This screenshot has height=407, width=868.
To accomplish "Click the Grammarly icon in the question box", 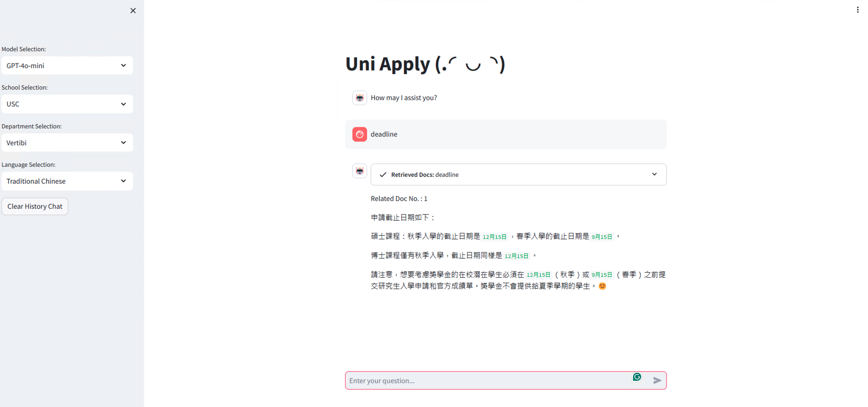I will (637, 377).
